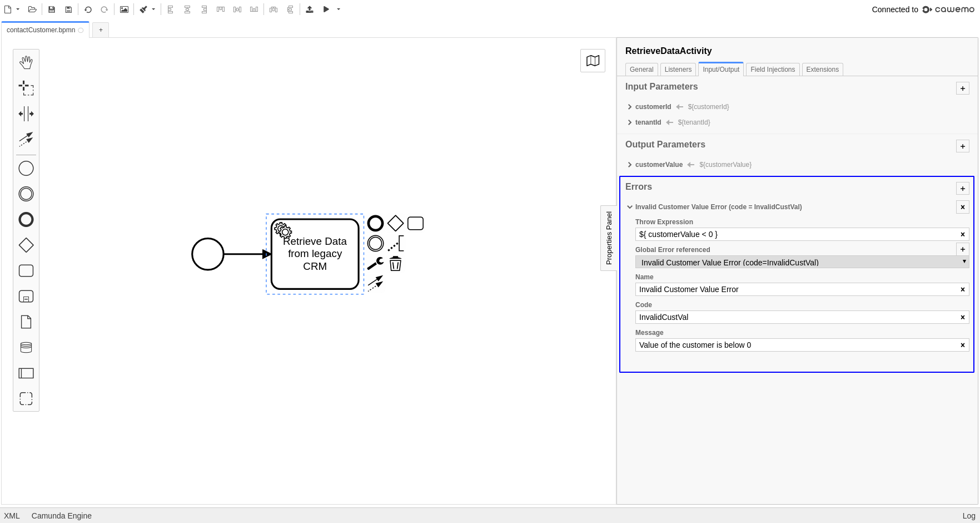Deploy the diagram with the upload icon
Screen dimensions: 980x523
point(310,9)
